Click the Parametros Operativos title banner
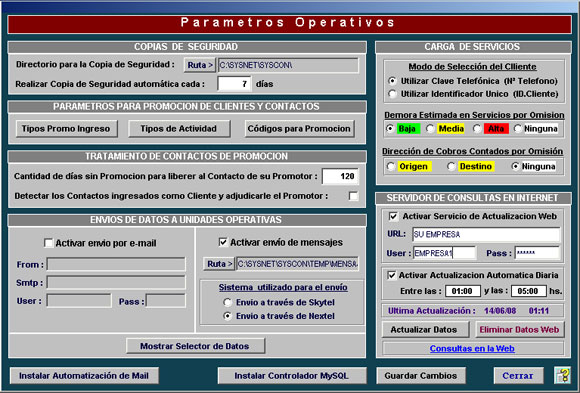This screenshot has height=393, width=580. click(290, 24)
